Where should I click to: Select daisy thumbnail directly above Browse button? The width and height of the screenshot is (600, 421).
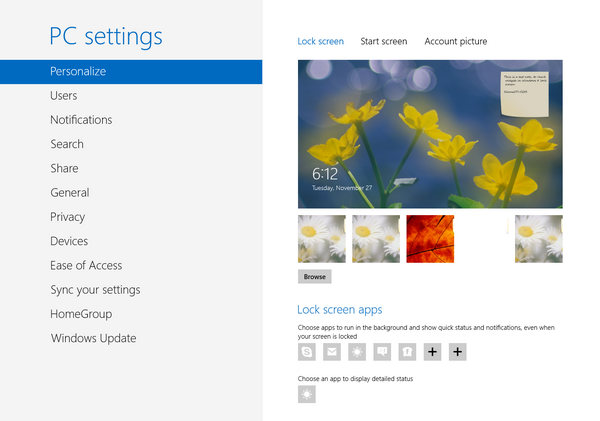(322, 239)
